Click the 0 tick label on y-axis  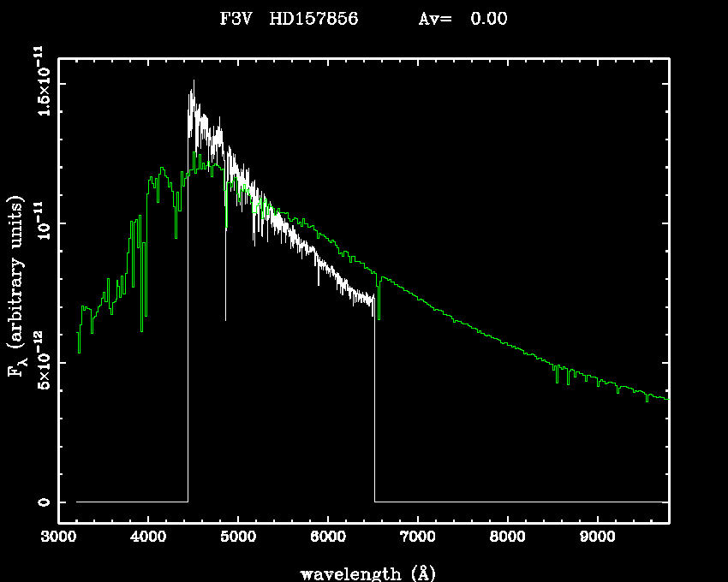43,502
